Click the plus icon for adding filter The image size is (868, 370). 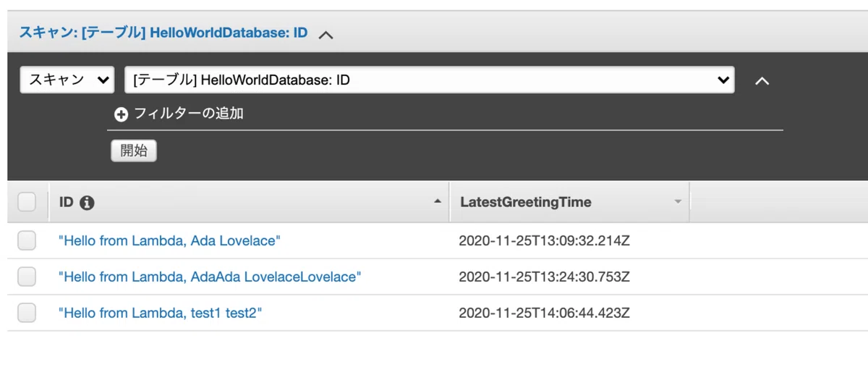pos(121,114)
